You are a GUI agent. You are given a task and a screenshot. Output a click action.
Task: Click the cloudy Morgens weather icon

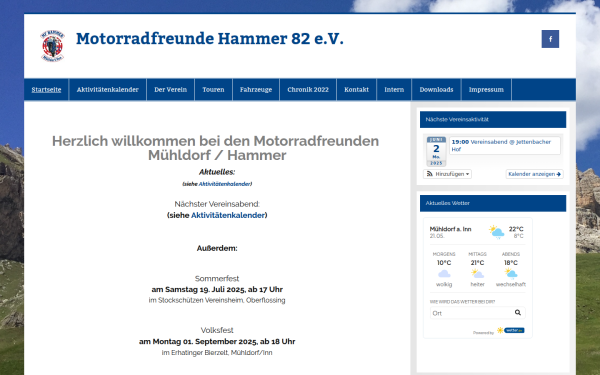(x=444, y=274)
